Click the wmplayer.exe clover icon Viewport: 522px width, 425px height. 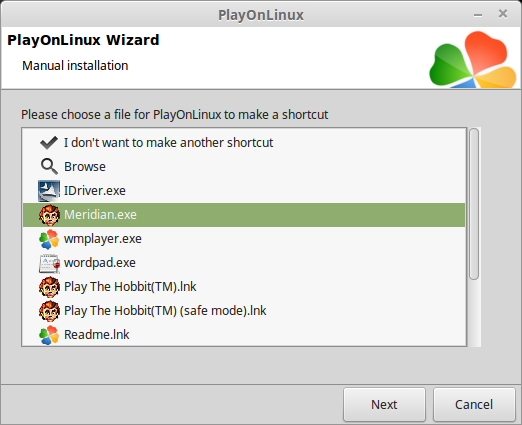coord(49,239)
